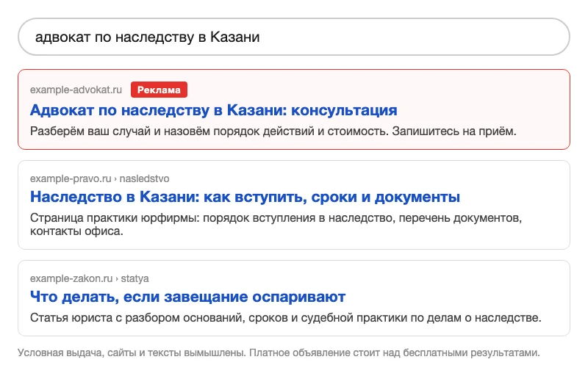The width and height of the screenshot is (588, 376).
Task: Select the example-pravo.ru organic result card
Action: pyautogui.click(x=293, y=205)
